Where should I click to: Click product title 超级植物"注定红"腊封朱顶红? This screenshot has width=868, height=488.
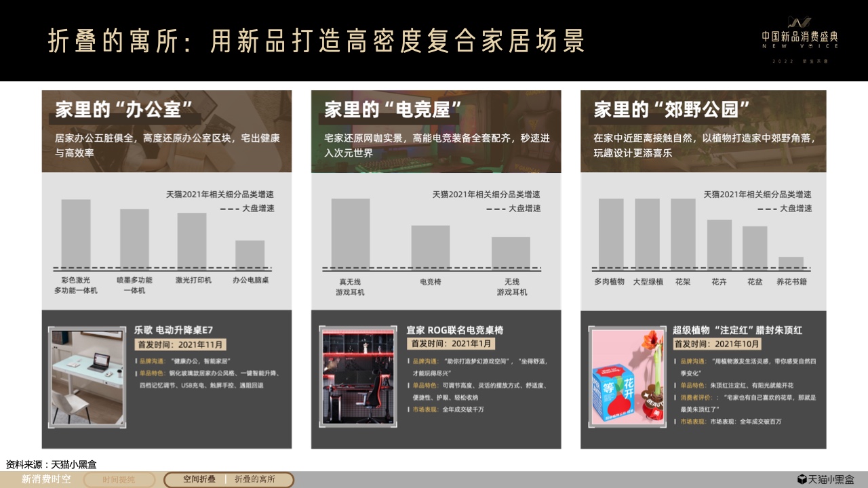737,331
